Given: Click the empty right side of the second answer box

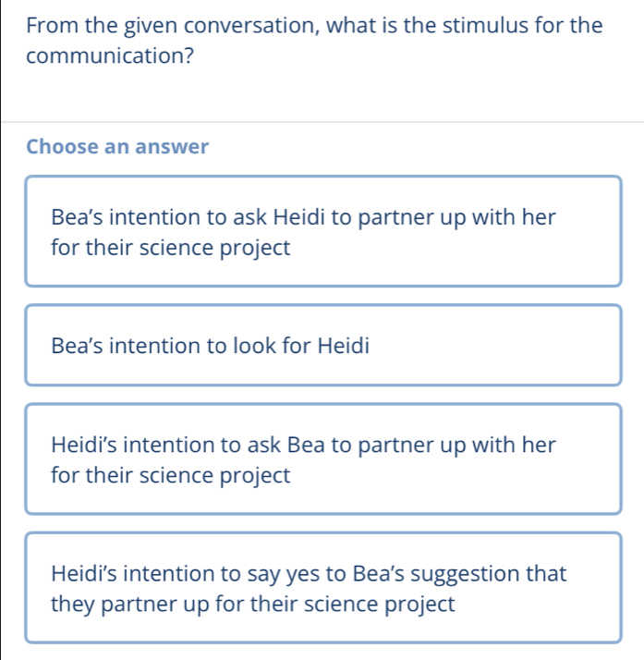Looking at the screenshot, I should (517, 346).
